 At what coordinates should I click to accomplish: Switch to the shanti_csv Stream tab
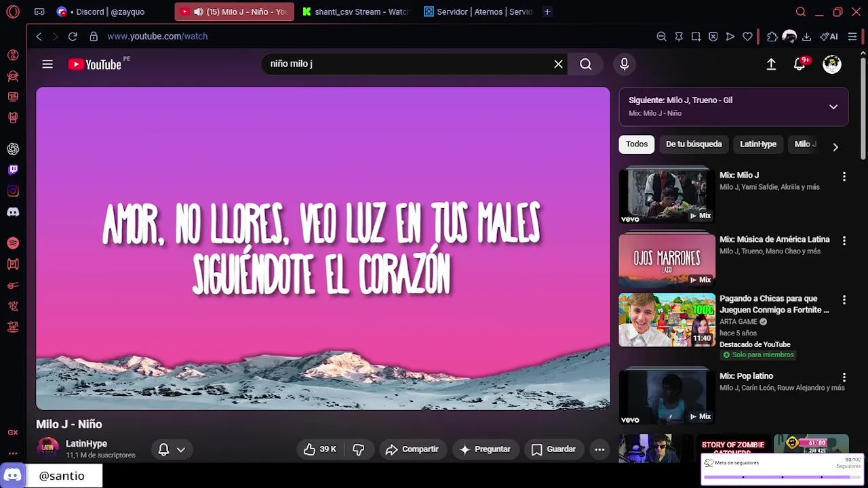click(x=355, y=12)
